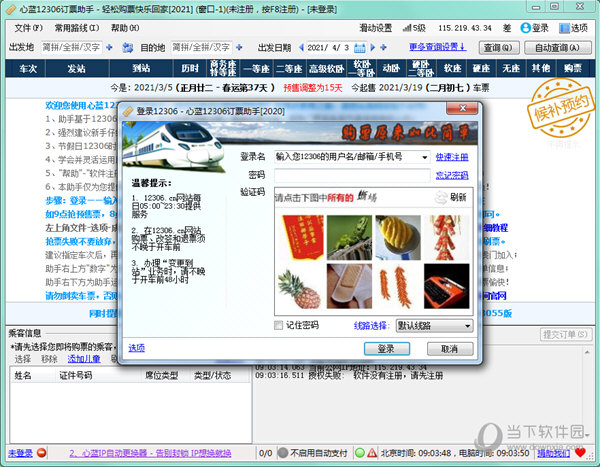Go to next departure date arrow
The image size is (600, 467).
point(372,47)
